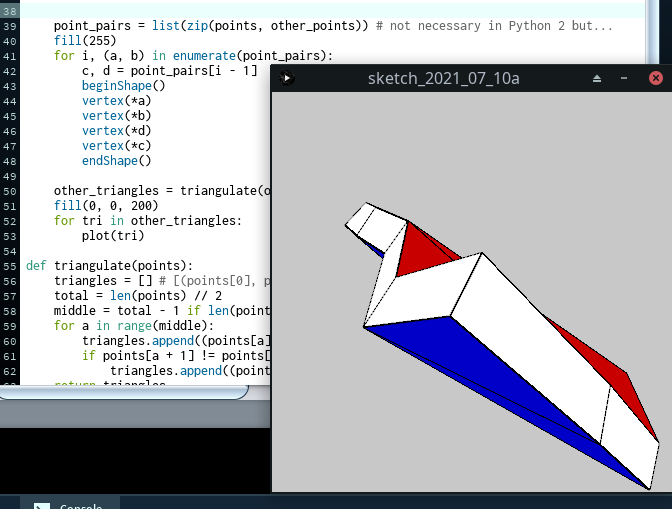Viewport: 672px width, 509px height.
Task: Click 'c, d = point_pairs[i - 1]' line
Action: (169, 71)
